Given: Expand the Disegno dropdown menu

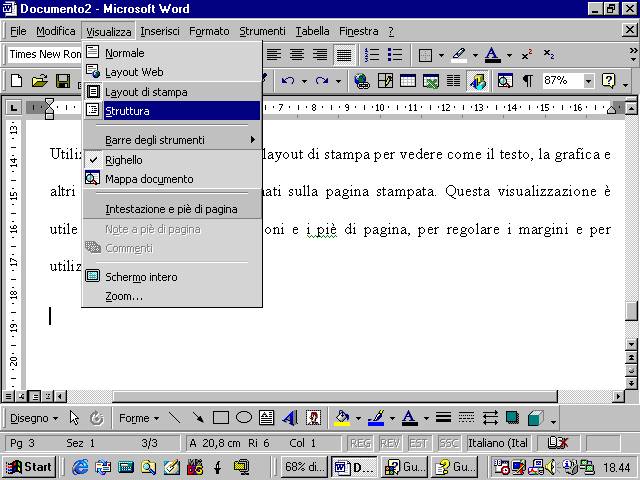Looking at the screenshot, I should [x=35, y=418].
